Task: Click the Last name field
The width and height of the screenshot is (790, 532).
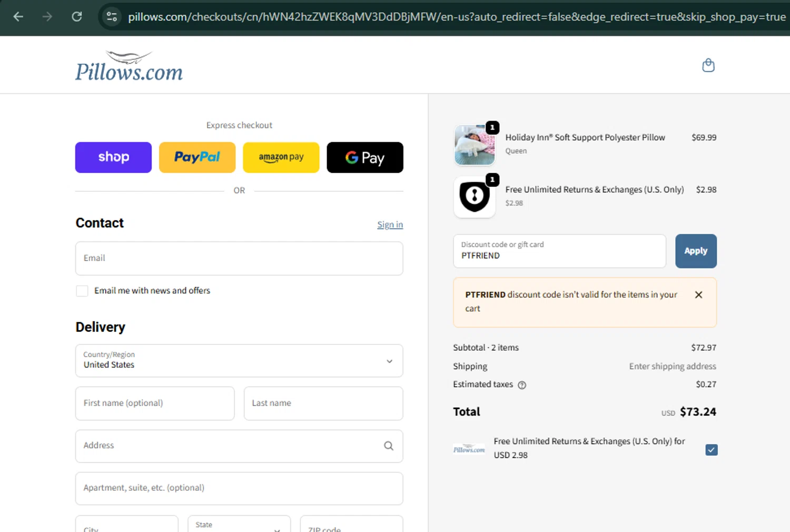Action: (323, 403)
